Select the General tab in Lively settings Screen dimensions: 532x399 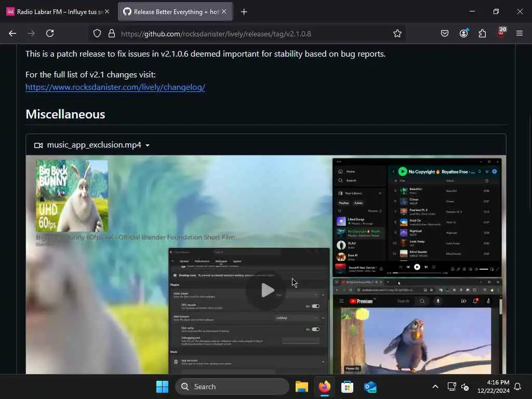click(184, 261)
